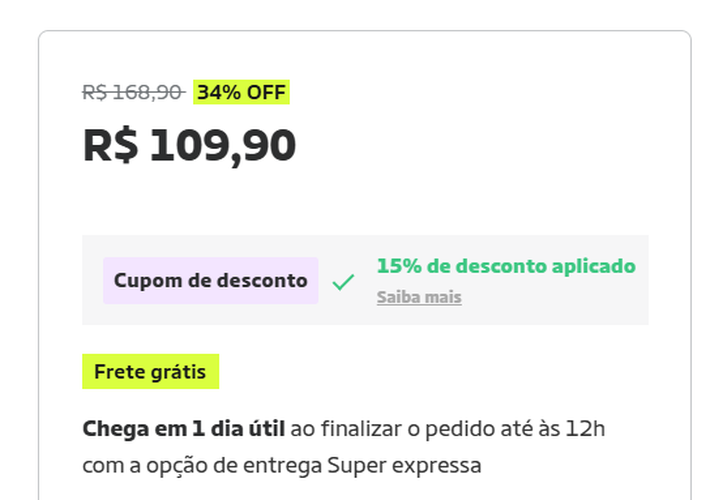
Task: Click the green checkmark coupon icon
Action: pyautogui.click(x=343, y=282)
